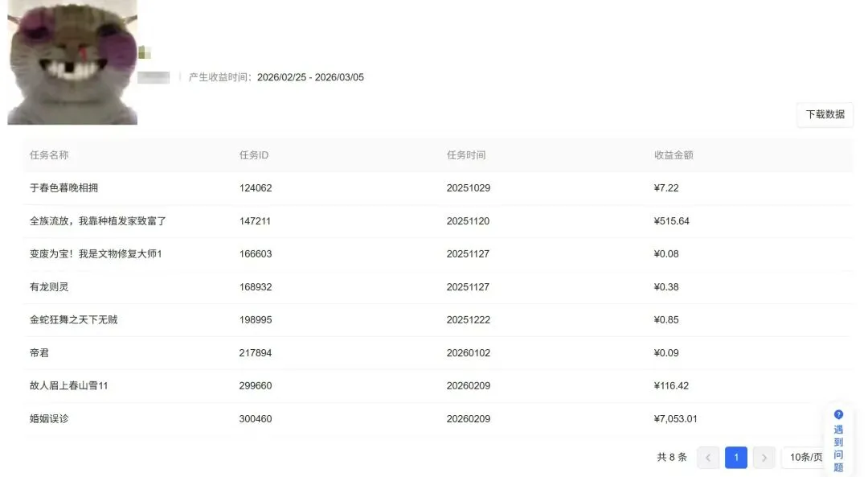Click the earnings amount ¥0.38
The width and height of the screenshot is (868, 477).
tap(666, 287)
